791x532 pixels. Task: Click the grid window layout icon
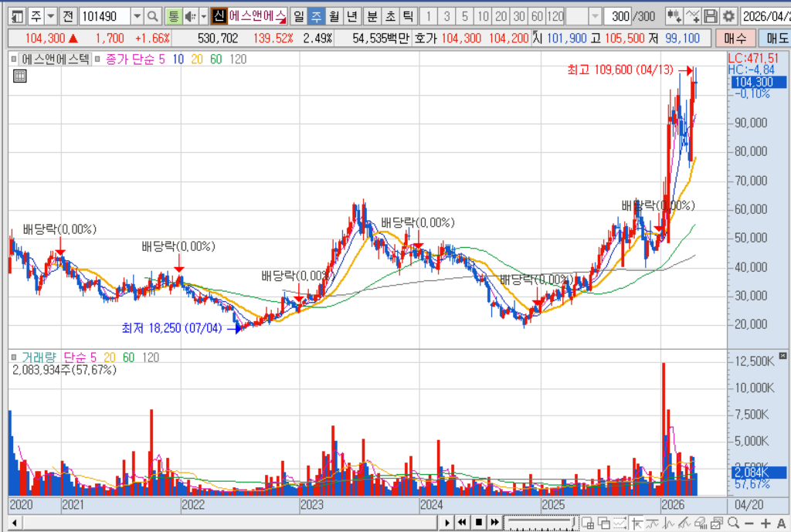[x=588, y=523]
